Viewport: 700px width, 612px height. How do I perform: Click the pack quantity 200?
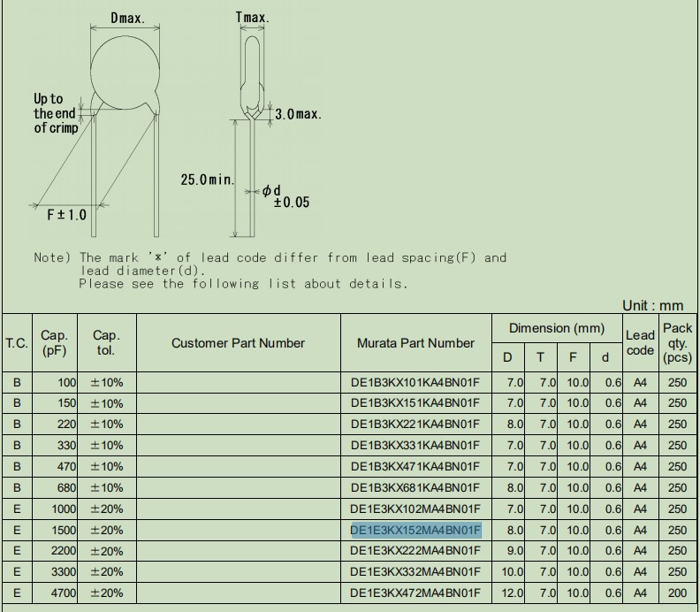click(677, 593)
